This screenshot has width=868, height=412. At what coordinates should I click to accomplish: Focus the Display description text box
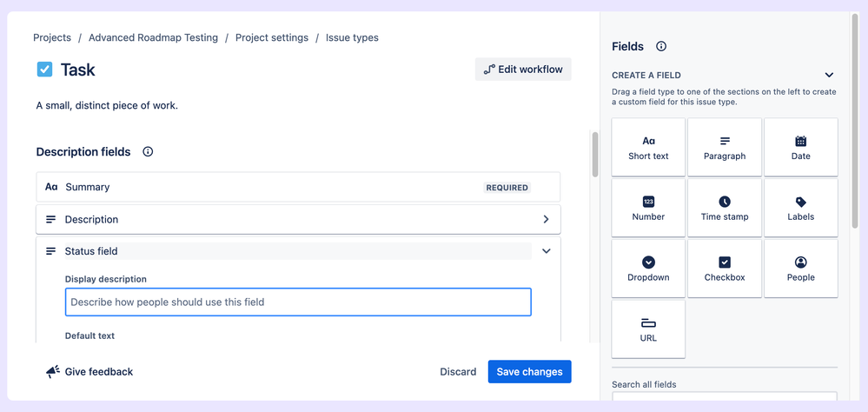(x=298, y=302)
